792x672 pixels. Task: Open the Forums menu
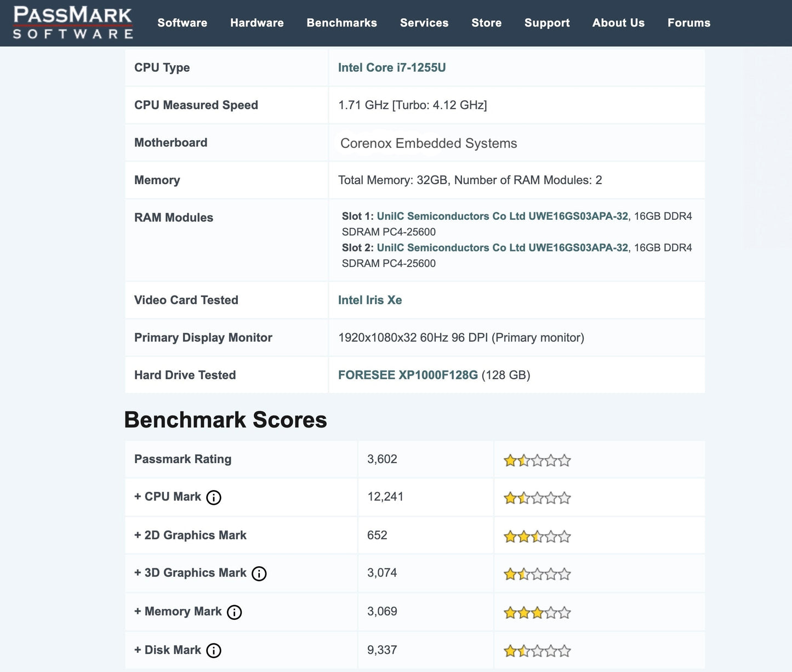(689, 23)
